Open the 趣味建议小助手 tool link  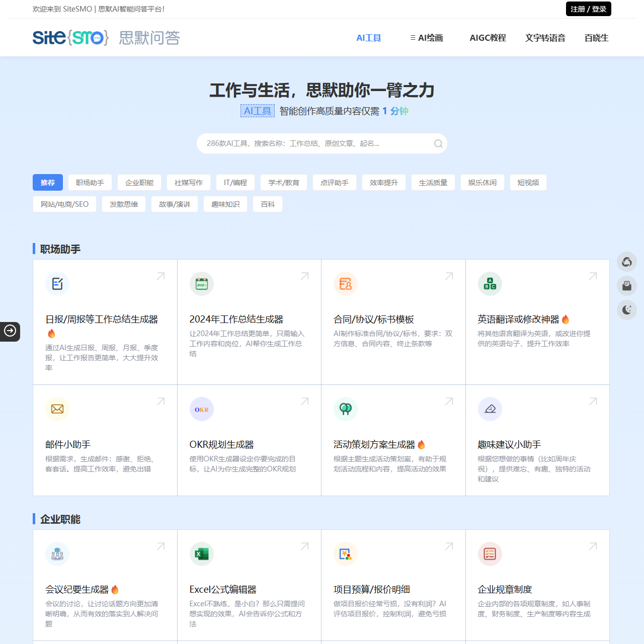[x=509, y=444]
